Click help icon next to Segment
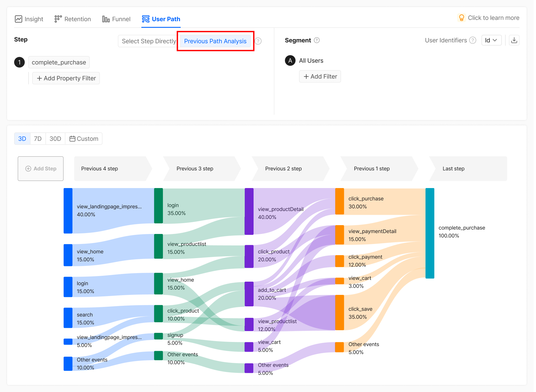 point(317,40)
